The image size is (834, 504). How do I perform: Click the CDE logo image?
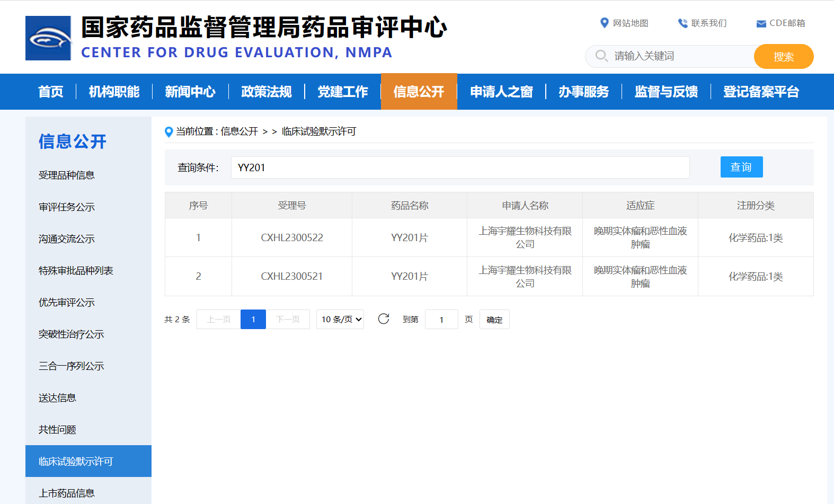point(48,38)
